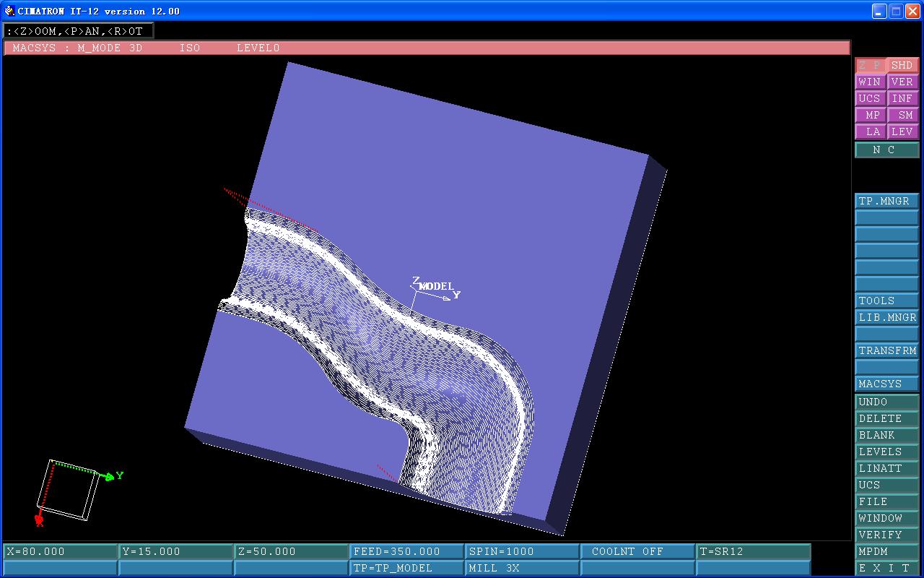
Task: Click the FEED=350.000 field
Action: coord(407,551)
